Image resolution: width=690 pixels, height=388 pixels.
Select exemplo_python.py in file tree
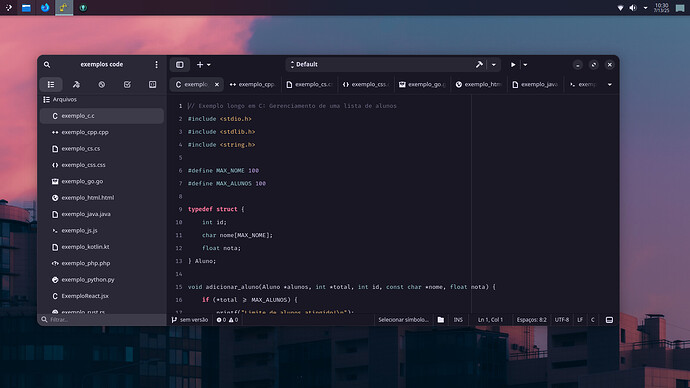(102, 280)
